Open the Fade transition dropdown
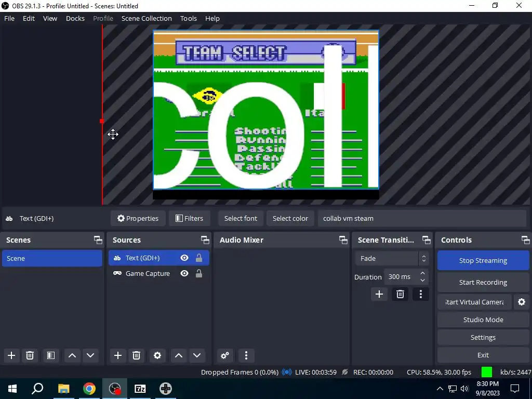This screenshot has height=399, width=532. pos(392,259)
